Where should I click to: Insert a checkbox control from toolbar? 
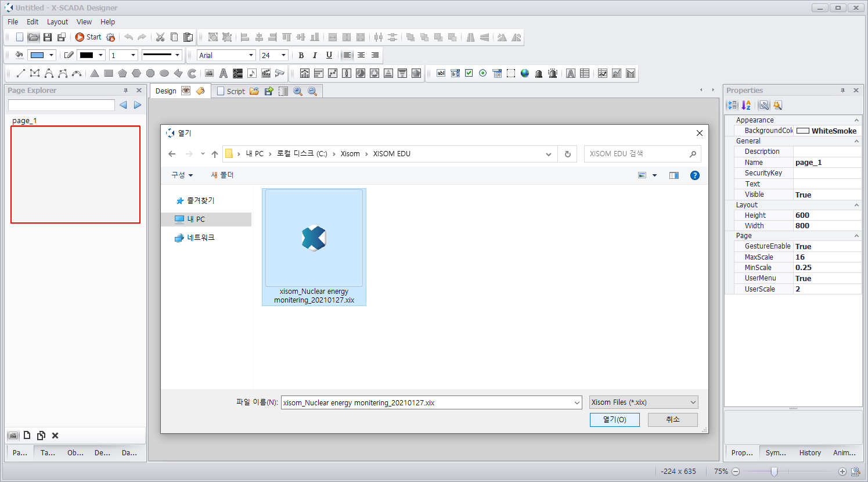point(469,73)
